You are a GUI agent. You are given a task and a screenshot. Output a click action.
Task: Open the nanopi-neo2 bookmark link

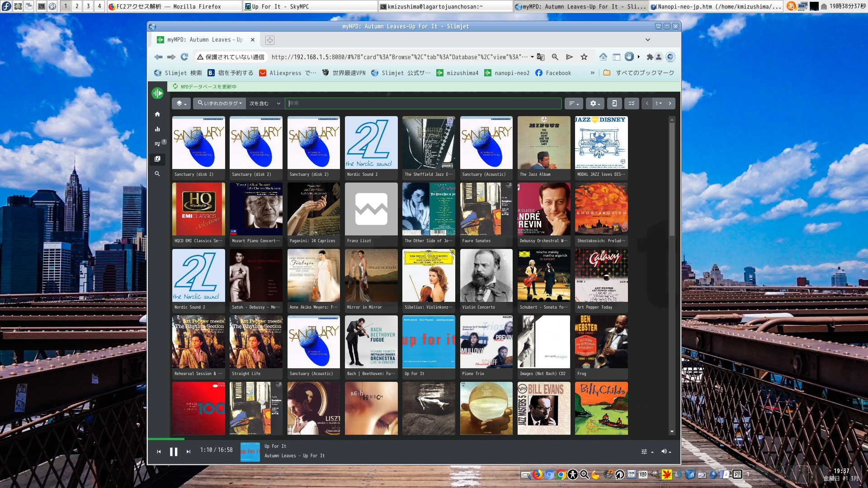tap(507, 73)
